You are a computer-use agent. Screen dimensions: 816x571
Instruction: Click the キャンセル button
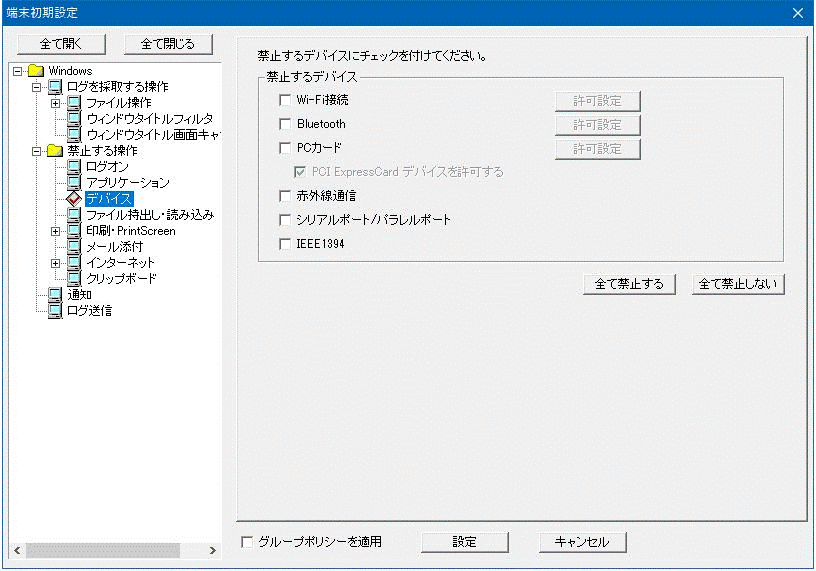pyautogui.click(x=582, y=542)
